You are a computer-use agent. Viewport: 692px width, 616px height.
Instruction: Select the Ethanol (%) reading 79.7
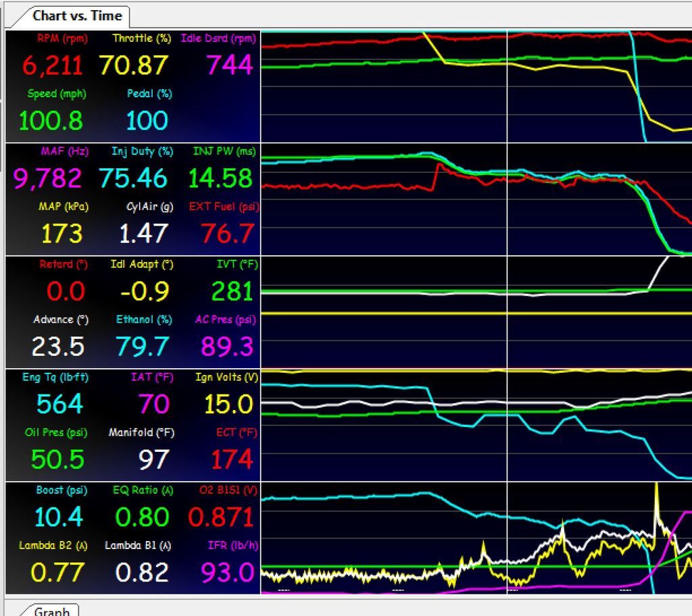(x=142, y=346)
